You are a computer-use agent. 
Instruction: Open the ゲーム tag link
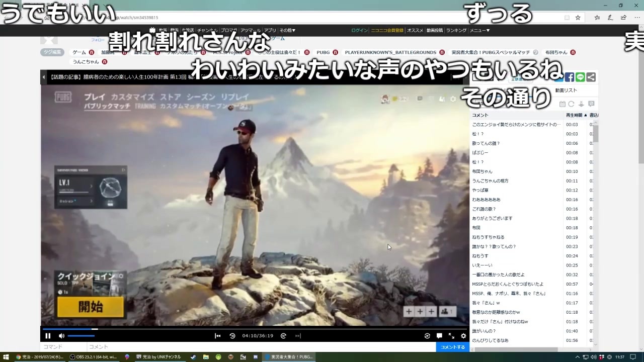point(79,52)
